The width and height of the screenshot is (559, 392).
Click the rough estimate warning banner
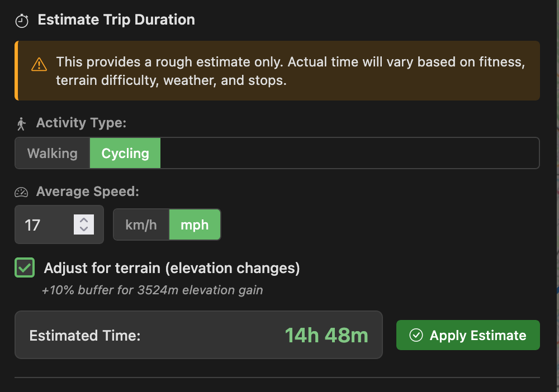pyautogui.click(x=278, y=71)
